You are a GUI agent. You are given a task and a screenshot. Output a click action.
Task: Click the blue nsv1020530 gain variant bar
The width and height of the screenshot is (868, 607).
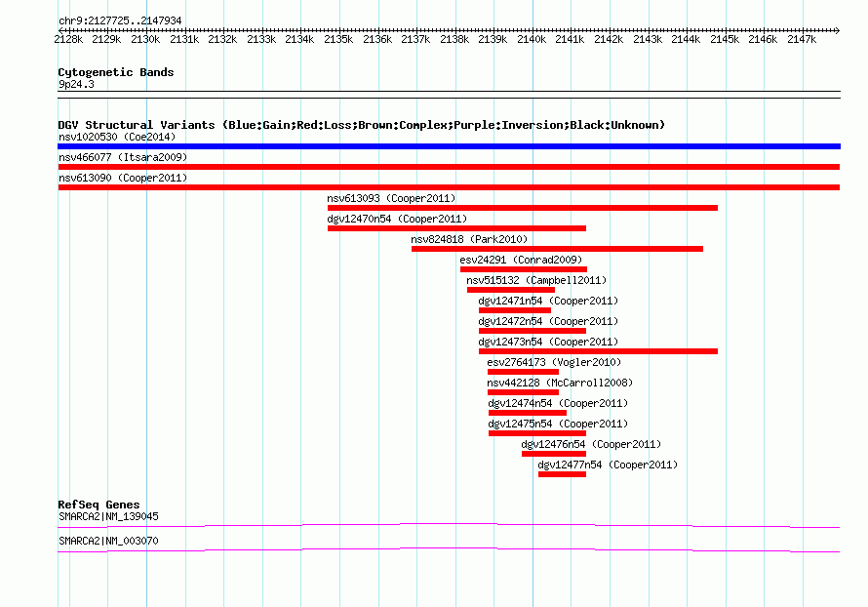(449, 146)
